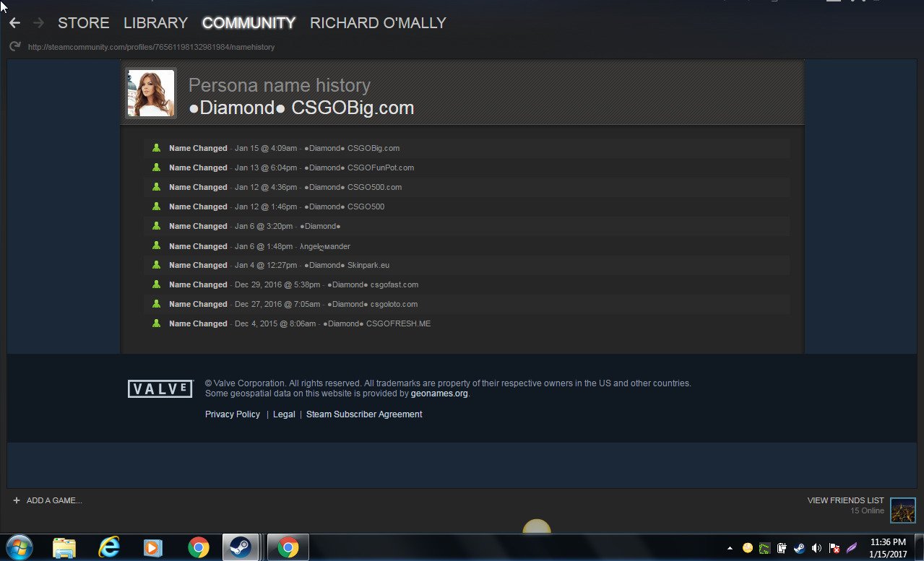Viewport: 924px width, 561px height.
Task: Switch to the COMMUNITY tab
Action: pyautogui.click(x=249, y=23)
